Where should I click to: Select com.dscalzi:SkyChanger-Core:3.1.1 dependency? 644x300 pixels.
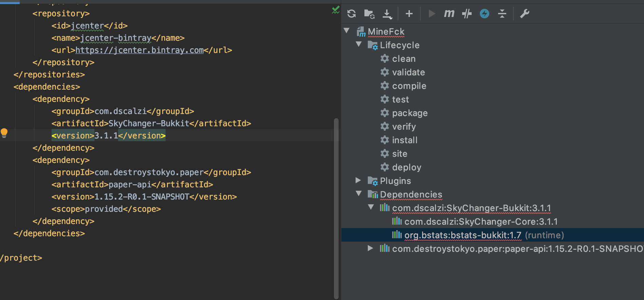point(481,222)
